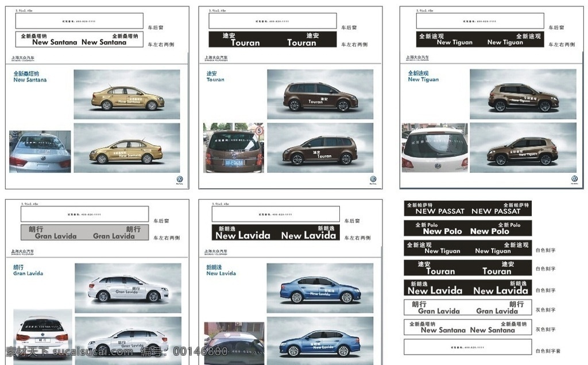588x365 pixels.
Task: Click the 新朗逸 New Lavida heading text
Action: pos(220,270)
